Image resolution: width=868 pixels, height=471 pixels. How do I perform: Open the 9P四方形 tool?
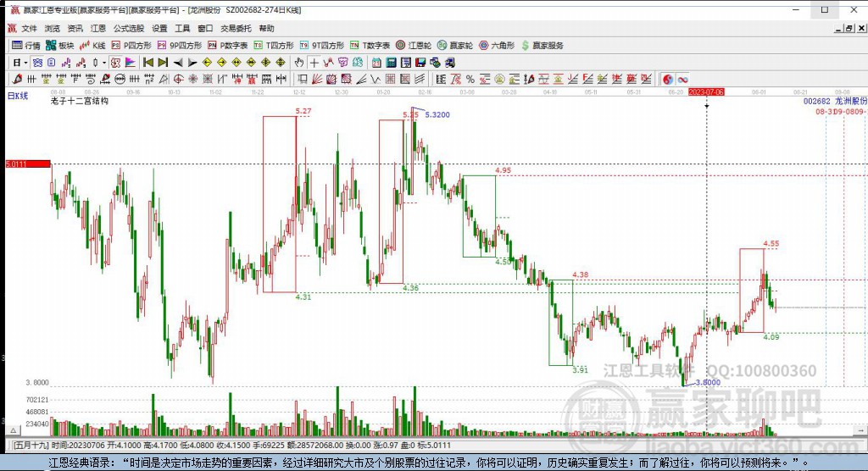180,46
